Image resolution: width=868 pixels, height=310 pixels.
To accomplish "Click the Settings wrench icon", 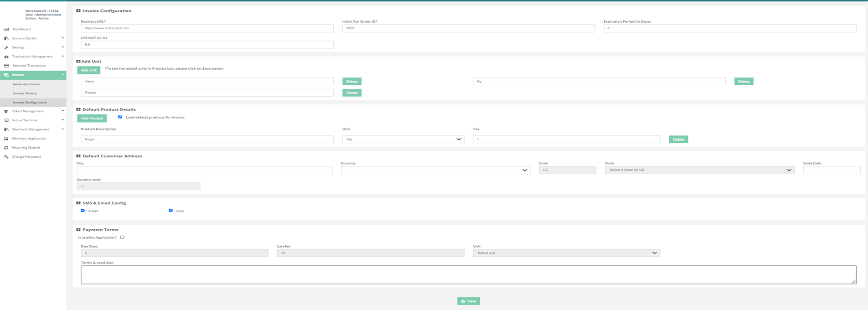I will pos(6,47).
